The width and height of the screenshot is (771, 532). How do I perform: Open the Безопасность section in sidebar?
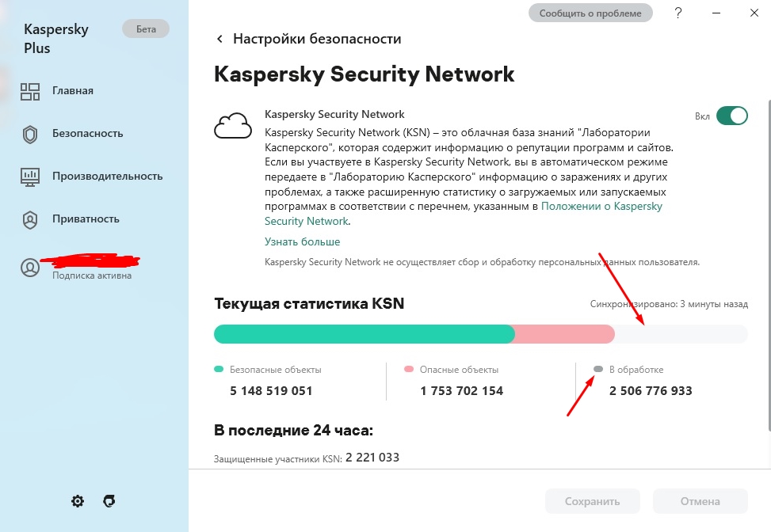pyautogui.click(x=87, y=134)
